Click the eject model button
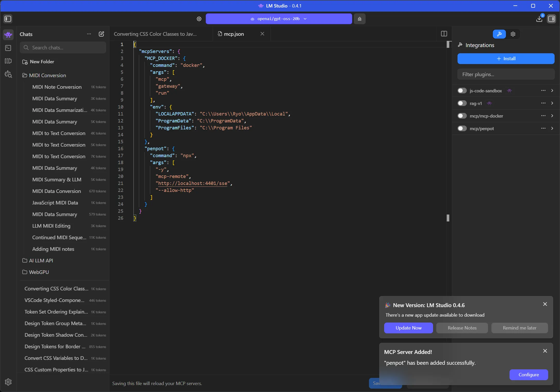Image resolution: width=560 pixels, height=392 pixels. click(x=359, y=19)
